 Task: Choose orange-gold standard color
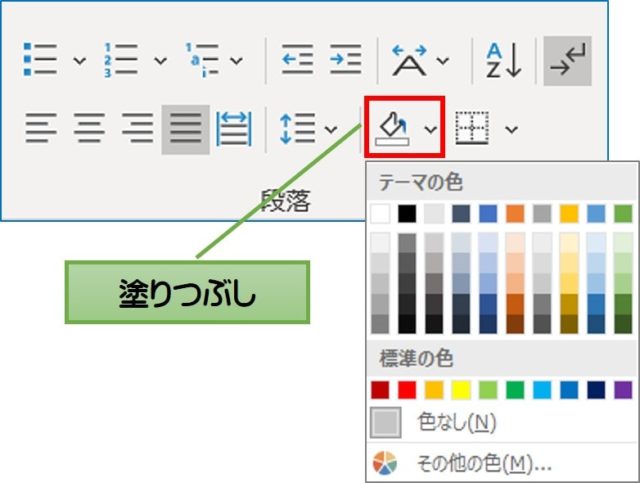434,390
